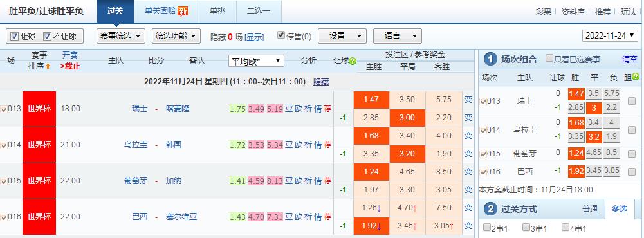Image resolution: width=644 pixels, height=238 pixels.
Task: Open the 赛事筛选 dropdown
Action: coord(121,36)
